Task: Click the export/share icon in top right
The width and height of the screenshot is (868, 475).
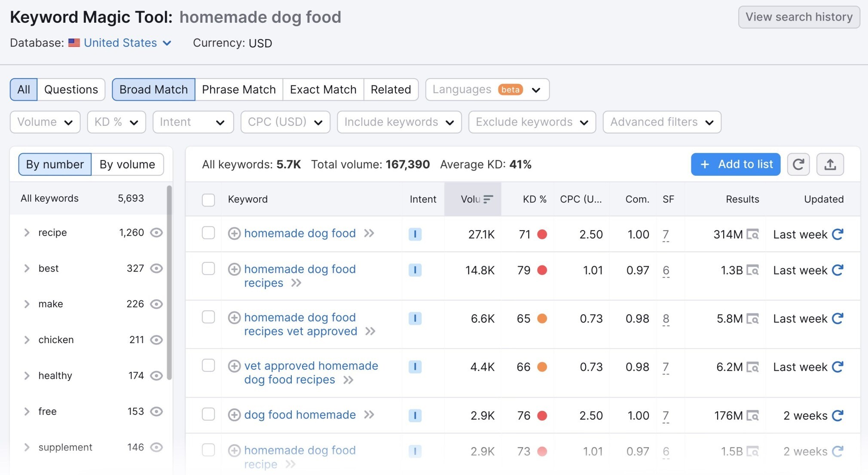Action: point(830,164)
